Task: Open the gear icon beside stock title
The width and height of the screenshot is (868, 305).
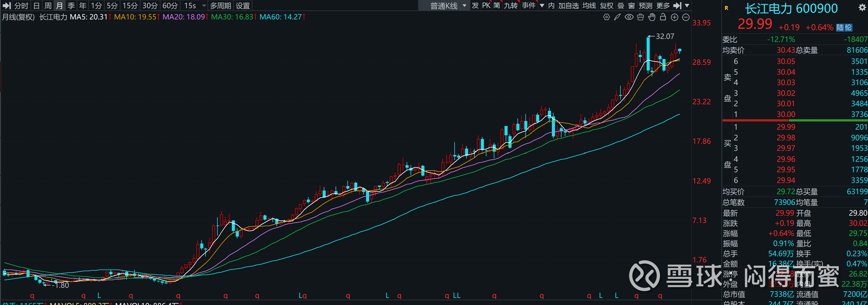Action: [862, 8]
